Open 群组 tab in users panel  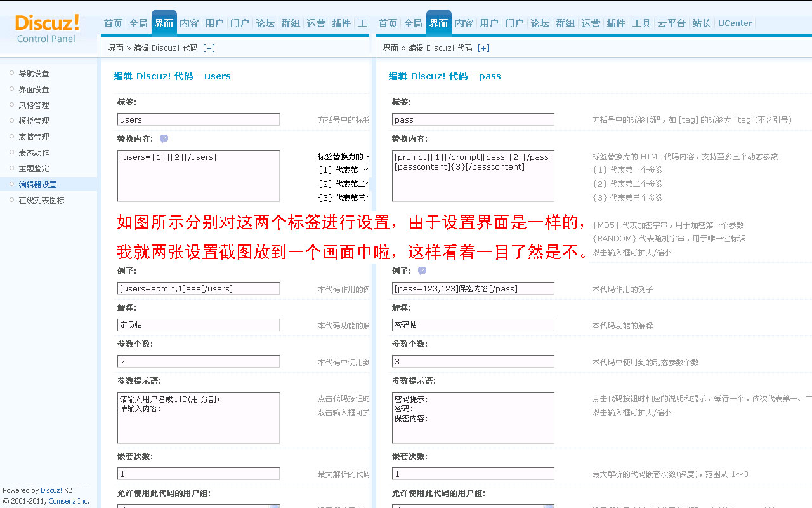(x=291, y=23)
